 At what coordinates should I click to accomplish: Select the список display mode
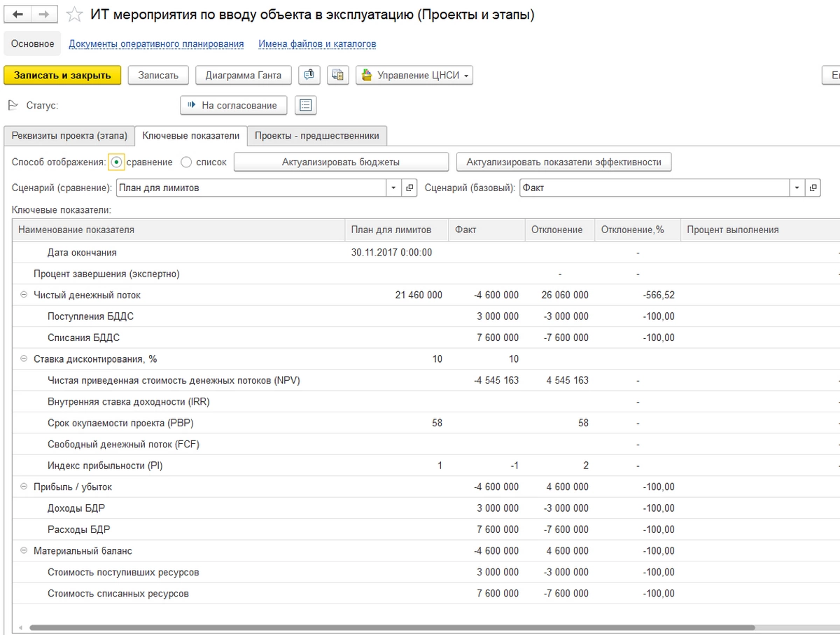tap(186, 162)
